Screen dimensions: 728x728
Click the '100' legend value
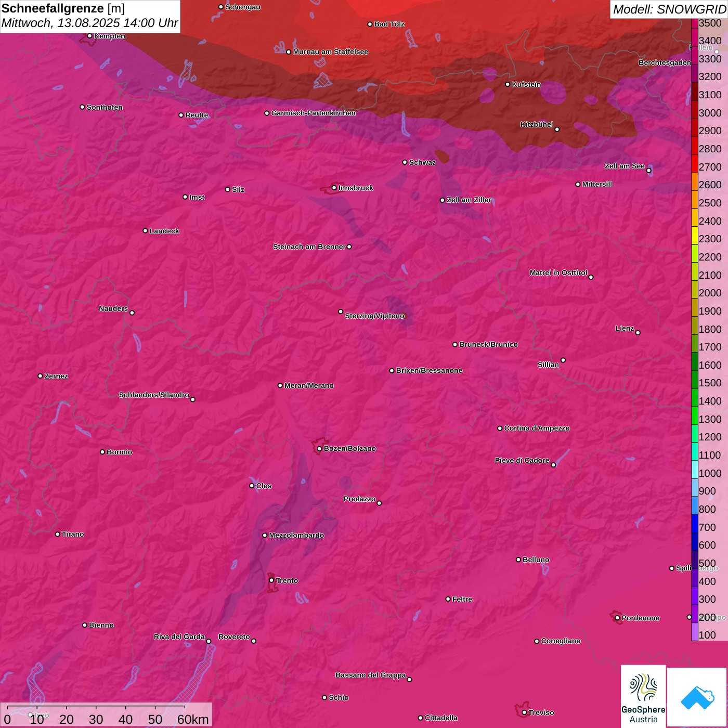click(x=707, y=635)
